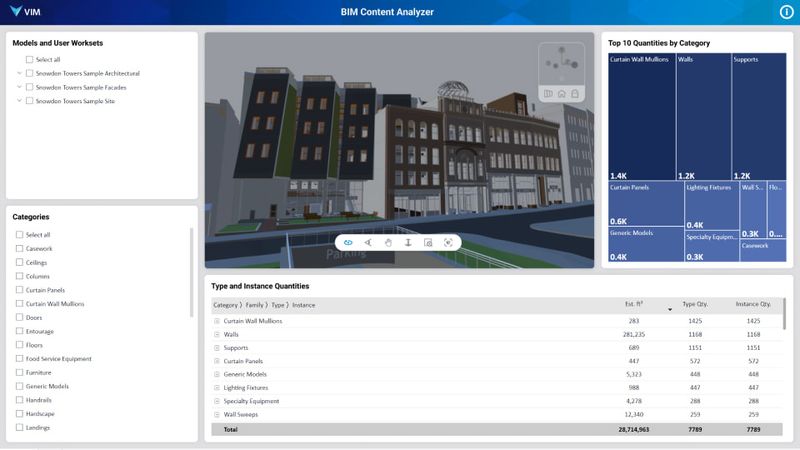Activate the orbit camera tool
The width and height of the screenshot is (800, 450).
[348, 243]
